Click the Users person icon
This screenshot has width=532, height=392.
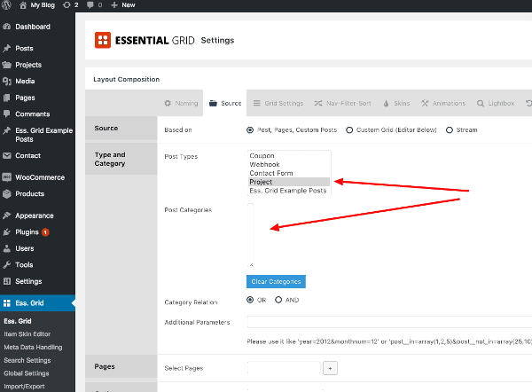(x=7, y=248)
